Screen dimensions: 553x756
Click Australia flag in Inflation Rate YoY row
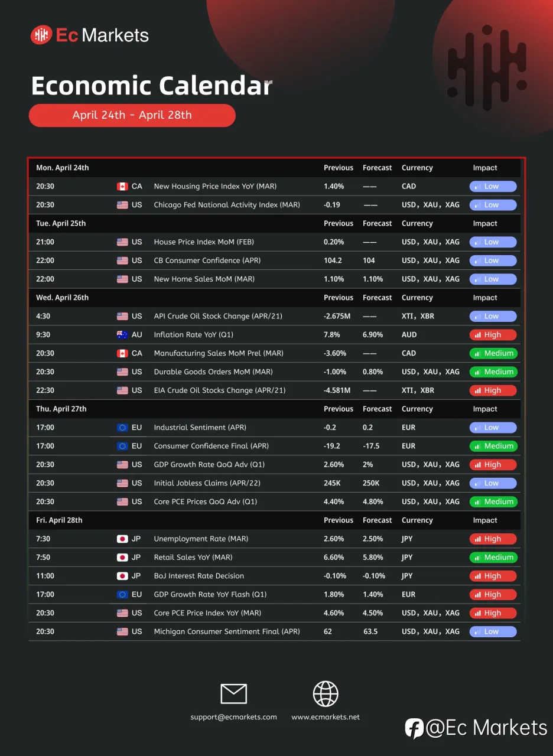tap(122, 335)
